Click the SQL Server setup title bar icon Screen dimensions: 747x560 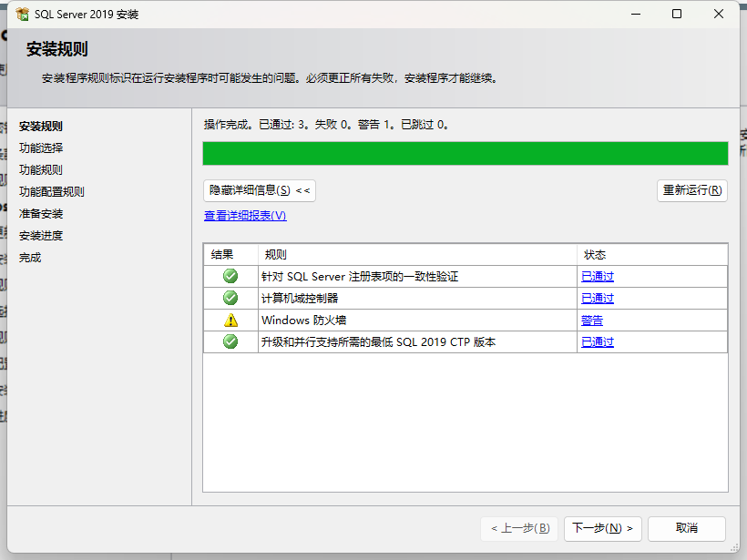[22, 15]
